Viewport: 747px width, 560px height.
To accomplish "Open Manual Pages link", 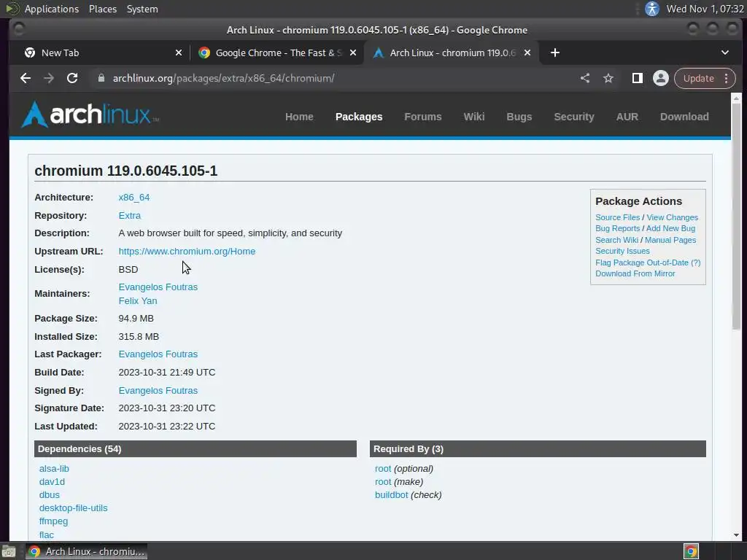I will 670,240.
